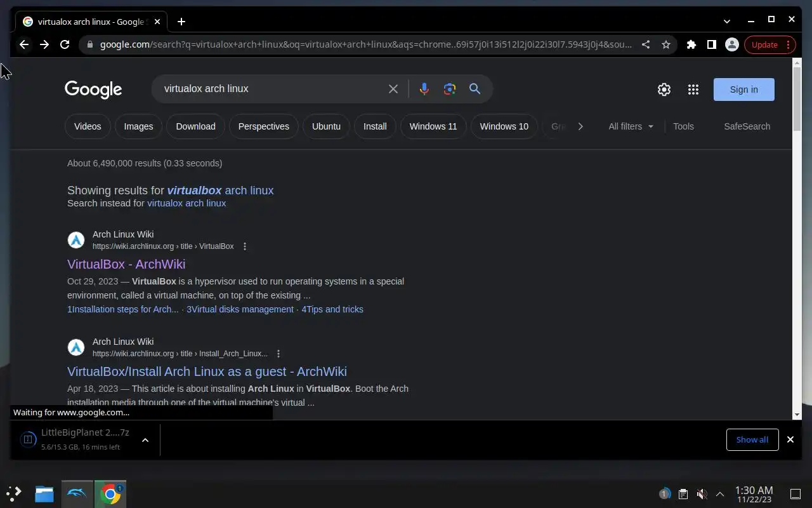Close the virtualox arch linux tab
812x508 pixels.
[157, 22]
